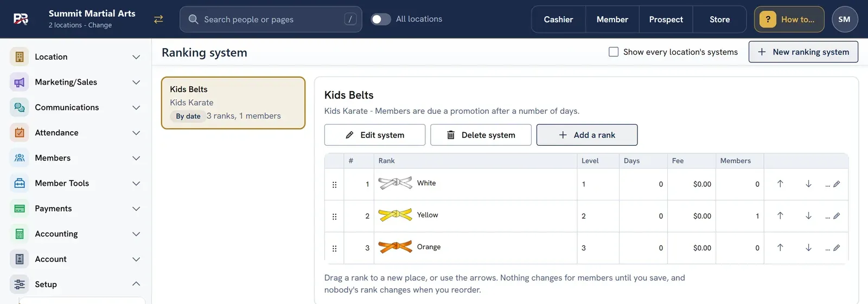Screen dimensions: 868x304
Task: Click the Account badge icon
Action: [x=20, y=259]
